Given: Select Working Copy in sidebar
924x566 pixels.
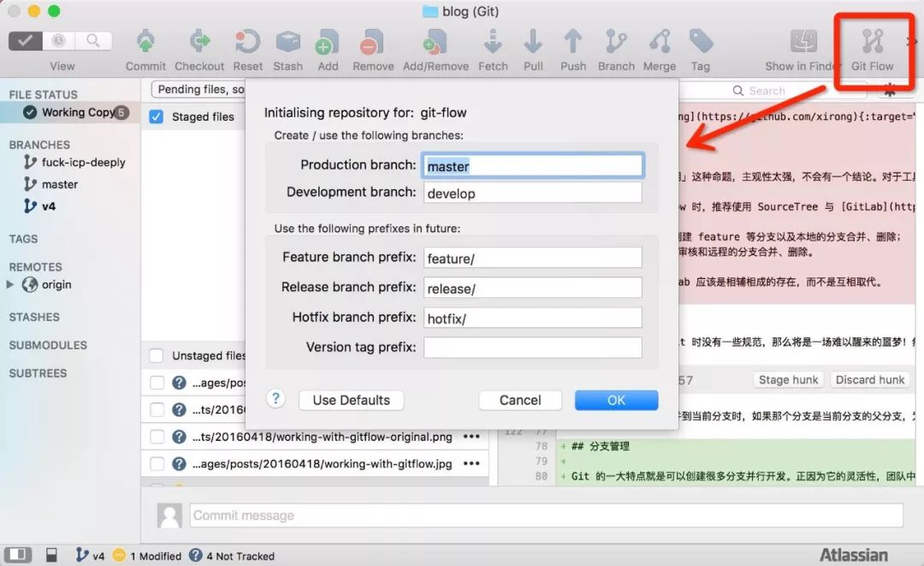Looking at the screenshot, I should pyautogui.click(x=71, y=112).
